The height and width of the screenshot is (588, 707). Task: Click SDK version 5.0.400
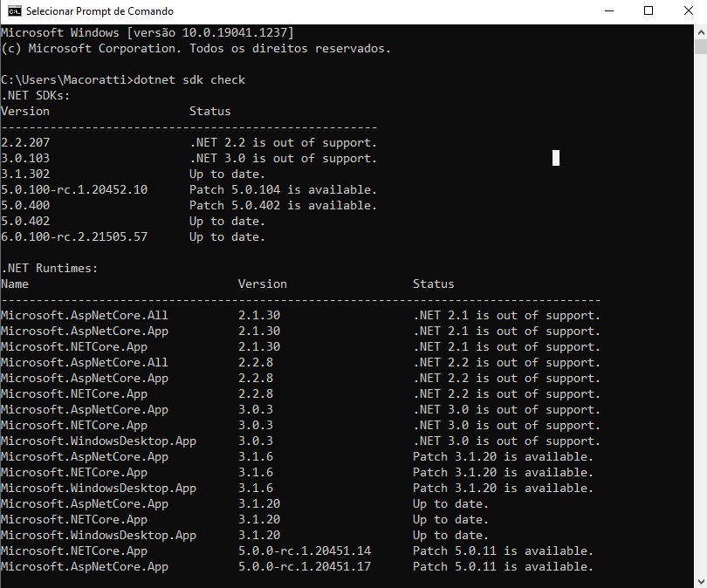(25, 206)
